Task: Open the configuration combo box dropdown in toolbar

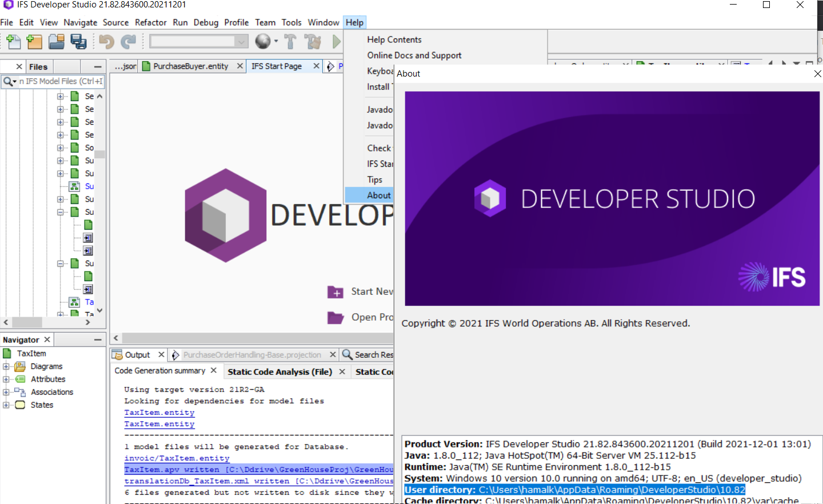Action: (x=242, y=41)
